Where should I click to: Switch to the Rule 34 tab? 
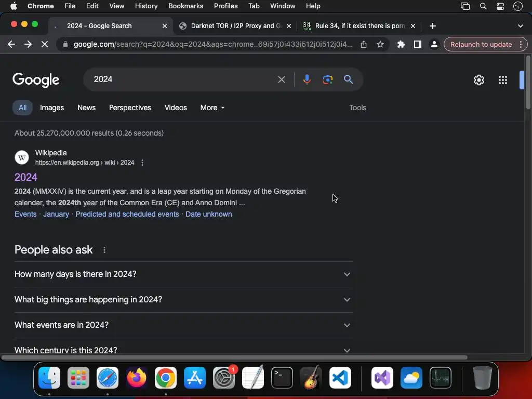point(360,26)
